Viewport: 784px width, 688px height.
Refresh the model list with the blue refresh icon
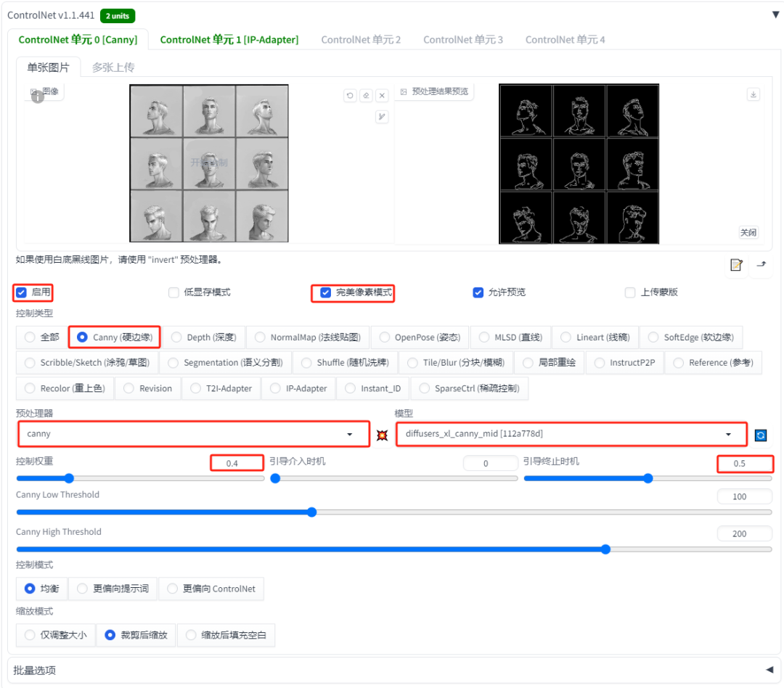[x=759, y=435]
